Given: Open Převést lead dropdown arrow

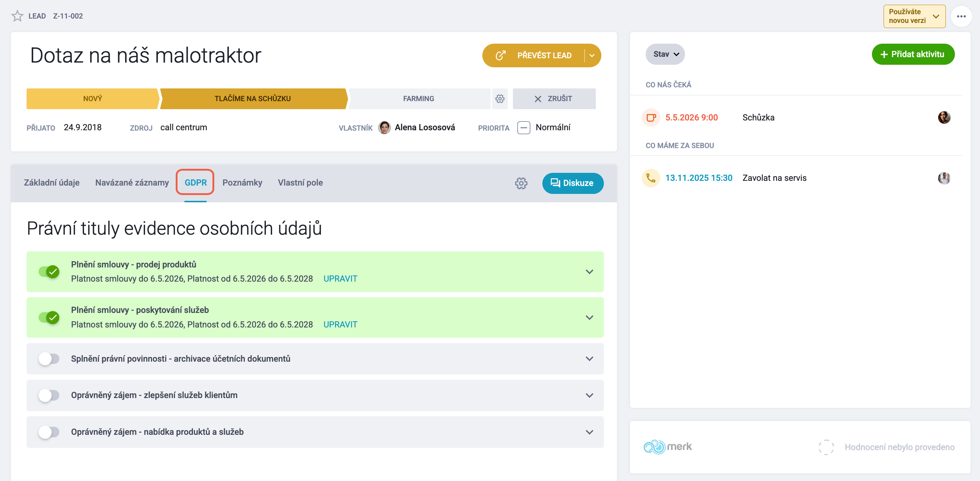Looking at the screenshot, I should (x=591, y=56).
